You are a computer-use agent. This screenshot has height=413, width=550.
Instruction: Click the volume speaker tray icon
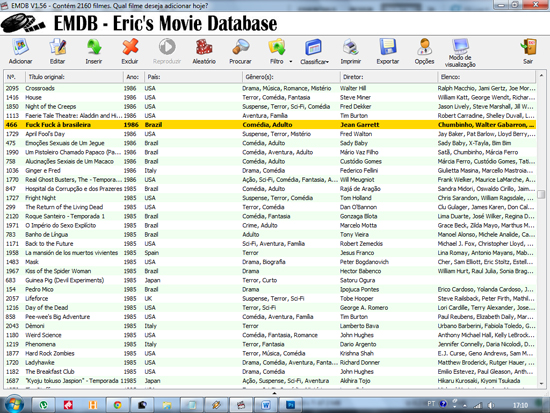(x=491, y=405)
